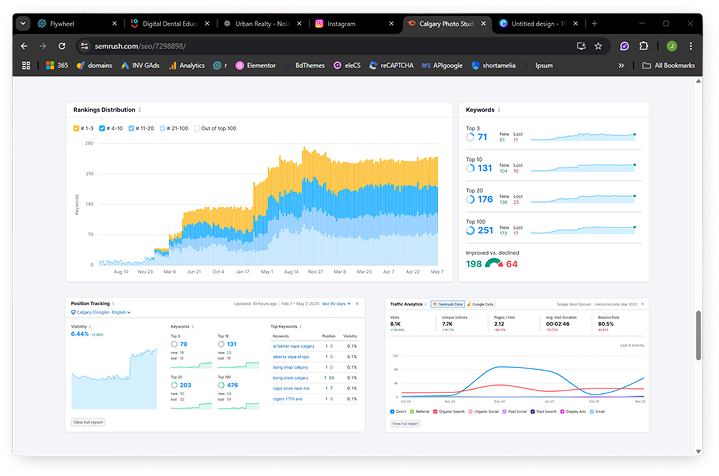Screen dimensions: 719x476
Task: Open the INV GAds bookmark
Action: point(140,66)
